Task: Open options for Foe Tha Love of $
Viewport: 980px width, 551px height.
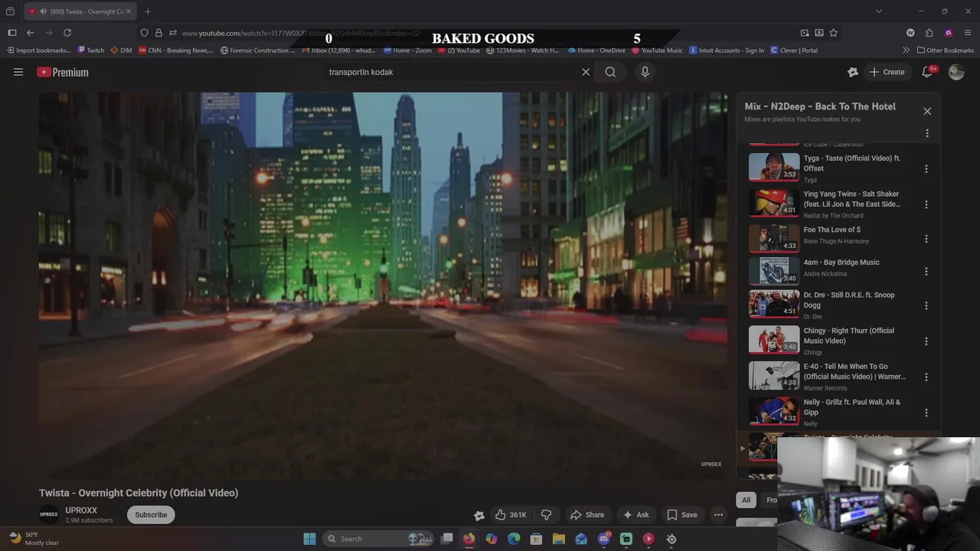Action: (926, 239)
